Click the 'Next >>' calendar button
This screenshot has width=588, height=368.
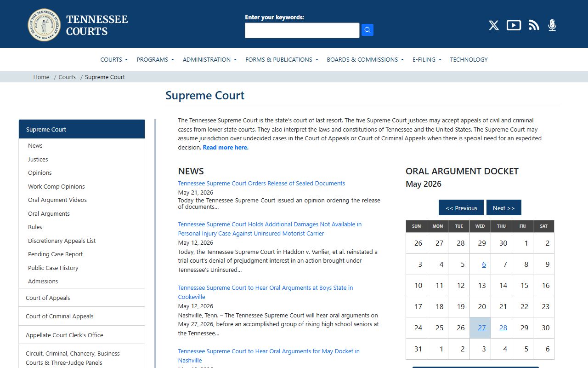pyautogui.click(x=504, y=207)
